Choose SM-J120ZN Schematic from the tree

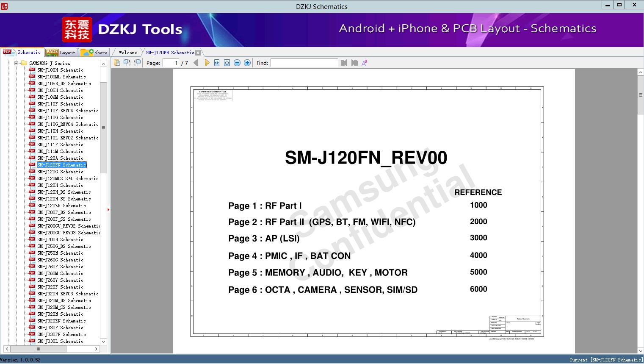[61, 206]
